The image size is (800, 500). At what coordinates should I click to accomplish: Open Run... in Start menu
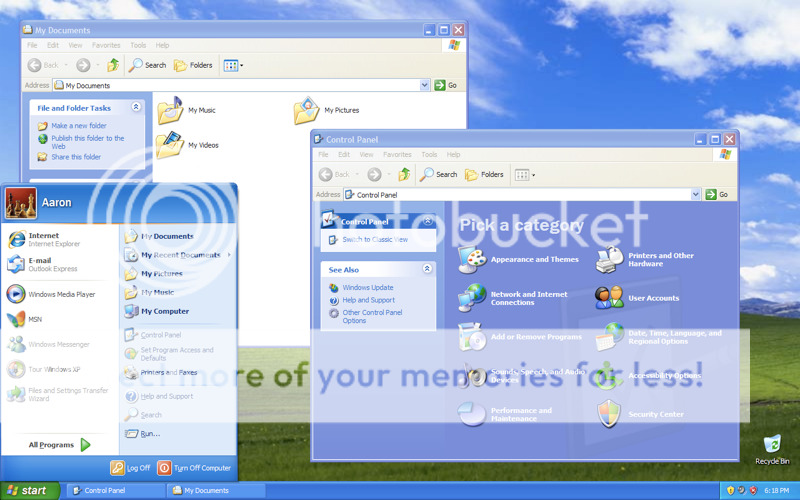coord(143,434)
